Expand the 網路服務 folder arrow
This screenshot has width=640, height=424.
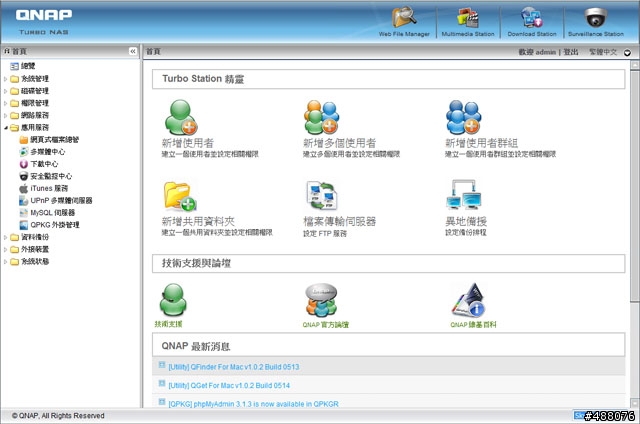[5, 115]
